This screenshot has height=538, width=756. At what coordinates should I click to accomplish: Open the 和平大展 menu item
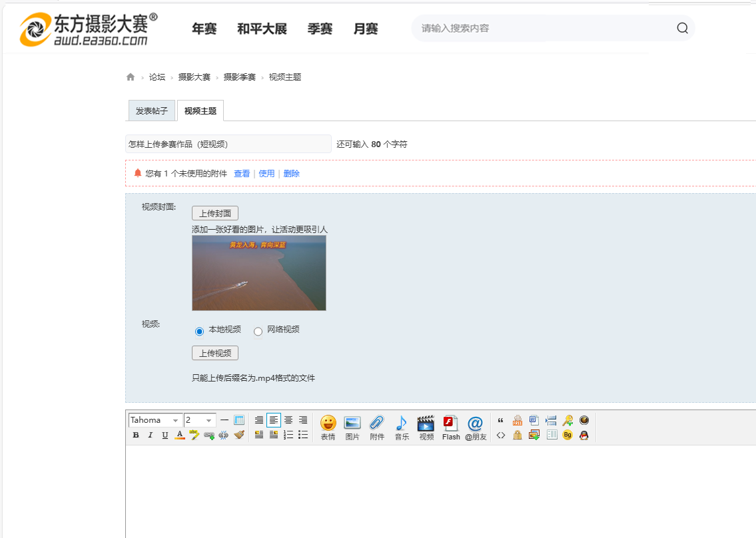262,29
